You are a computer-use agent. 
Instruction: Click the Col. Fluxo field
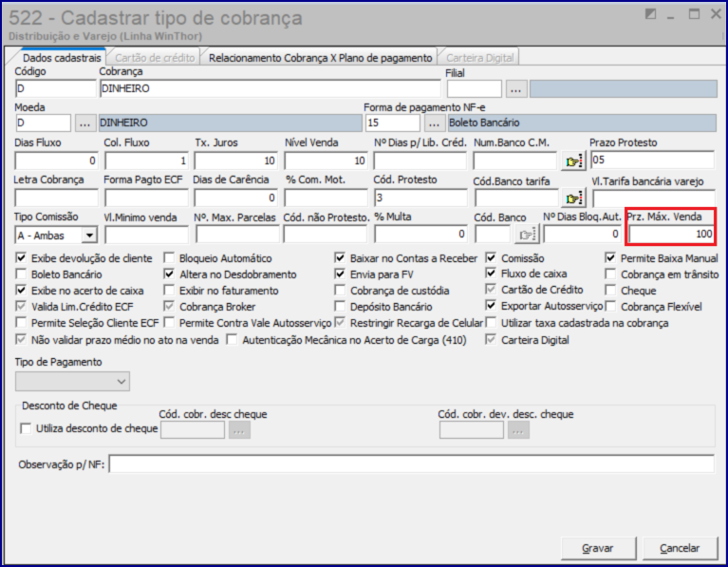click(146, 161)
